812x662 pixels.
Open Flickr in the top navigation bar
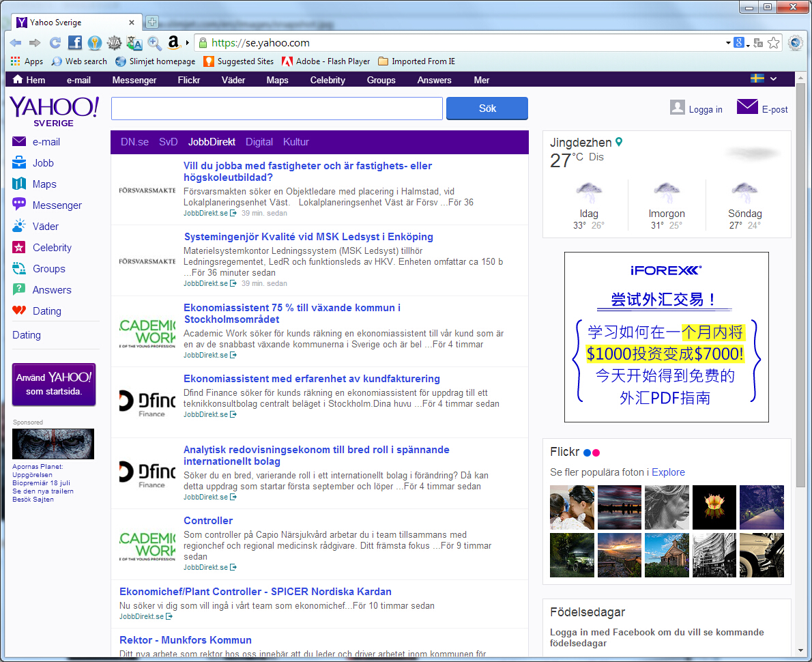pyautogui.click(x=188, y=80)
